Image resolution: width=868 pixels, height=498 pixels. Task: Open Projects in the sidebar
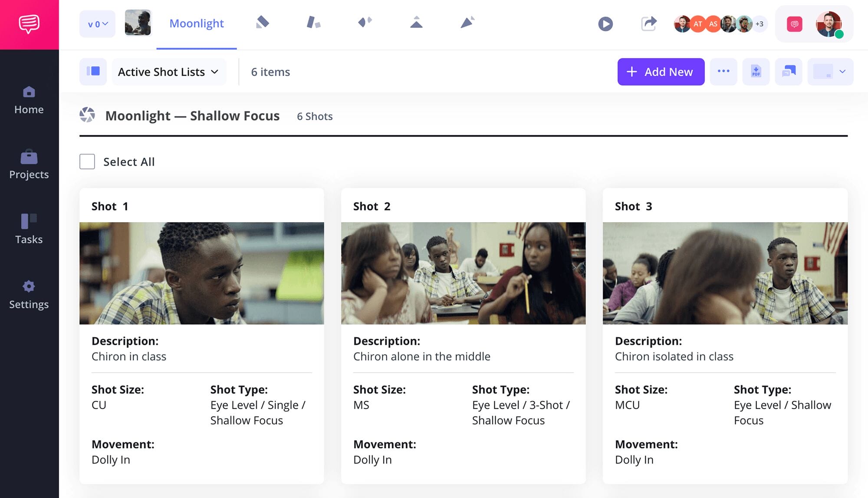[x=29, y=165]
